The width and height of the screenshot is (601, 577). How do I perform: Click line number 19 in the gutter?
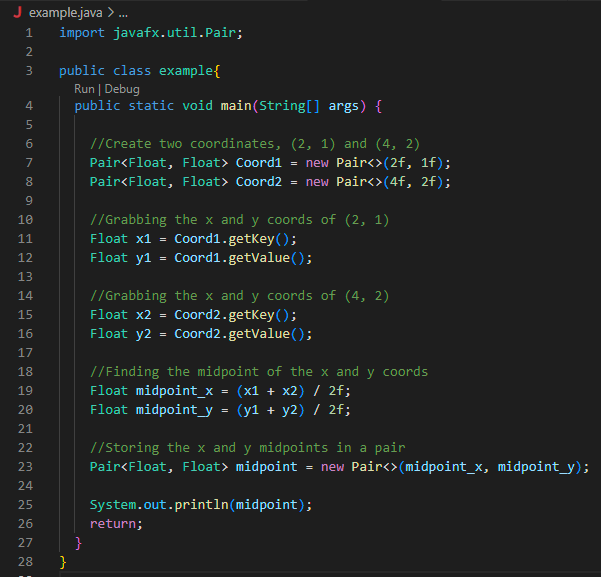pos(26,390)
